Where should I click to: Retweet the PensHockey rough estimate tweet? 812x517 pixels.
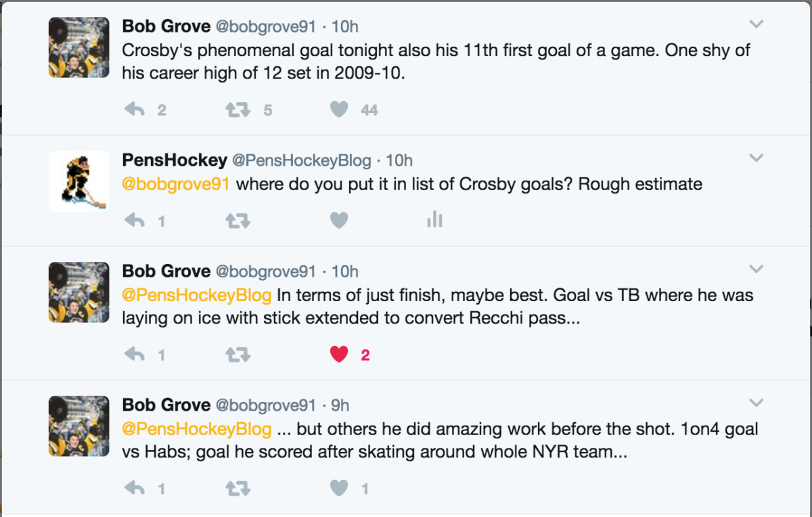[238, 220]
